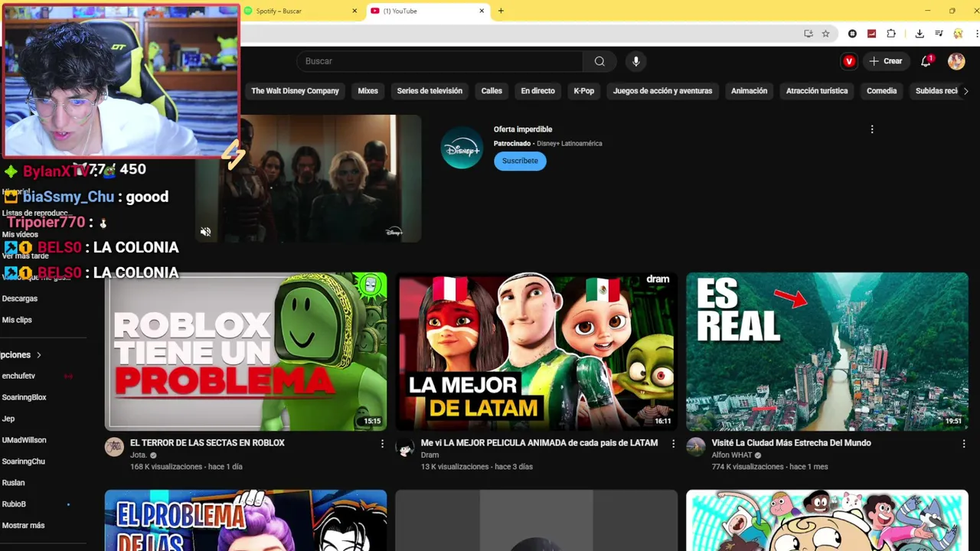Open ES REAL city video thumbnail
Screen dimensions: 980x551
(x=827, y=351)
